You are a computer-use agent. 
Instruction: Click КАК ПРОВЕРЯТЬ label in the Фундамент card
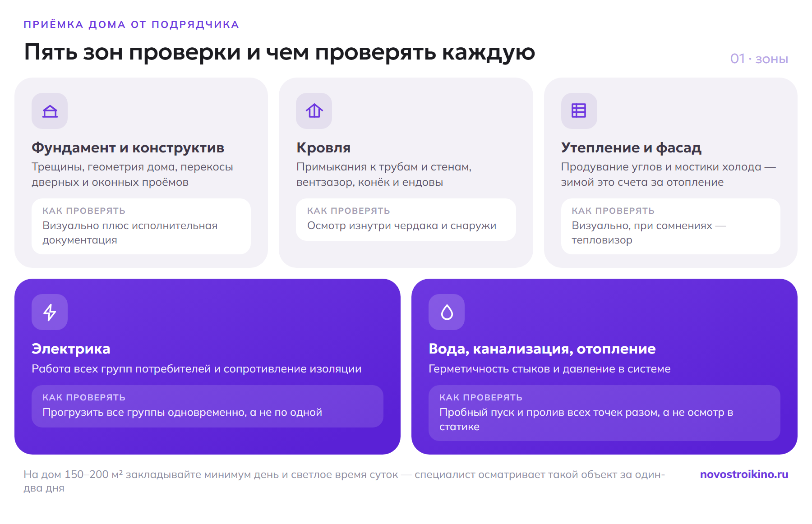click(x=84, y=211)
